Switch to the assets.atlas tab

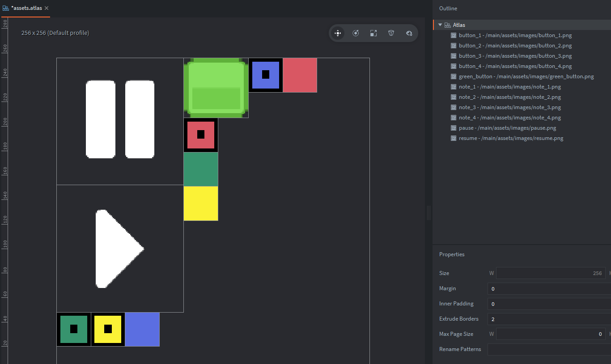26,8
